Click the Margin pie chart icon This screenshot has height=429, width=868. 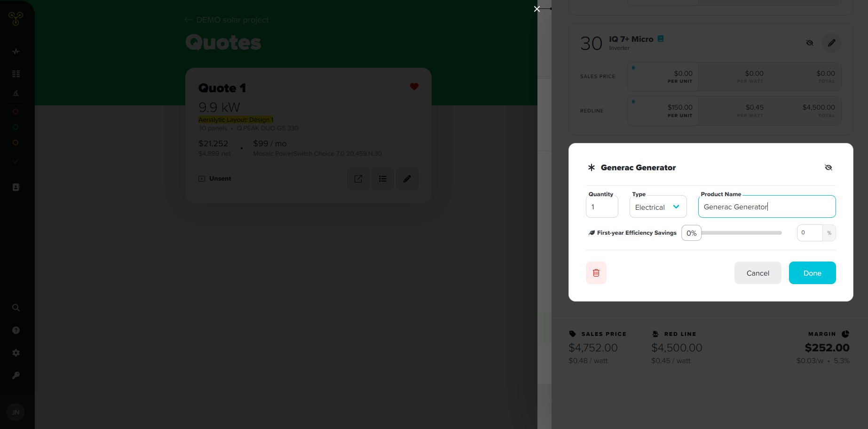tap(845, 334)
